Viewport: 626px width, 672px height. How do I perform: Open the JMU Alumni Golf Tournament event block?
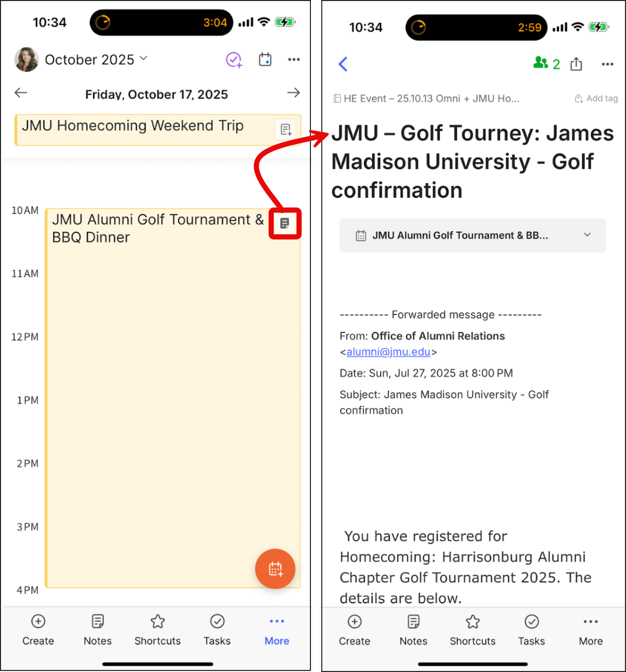pyautogui.click(x=173, y=398)
